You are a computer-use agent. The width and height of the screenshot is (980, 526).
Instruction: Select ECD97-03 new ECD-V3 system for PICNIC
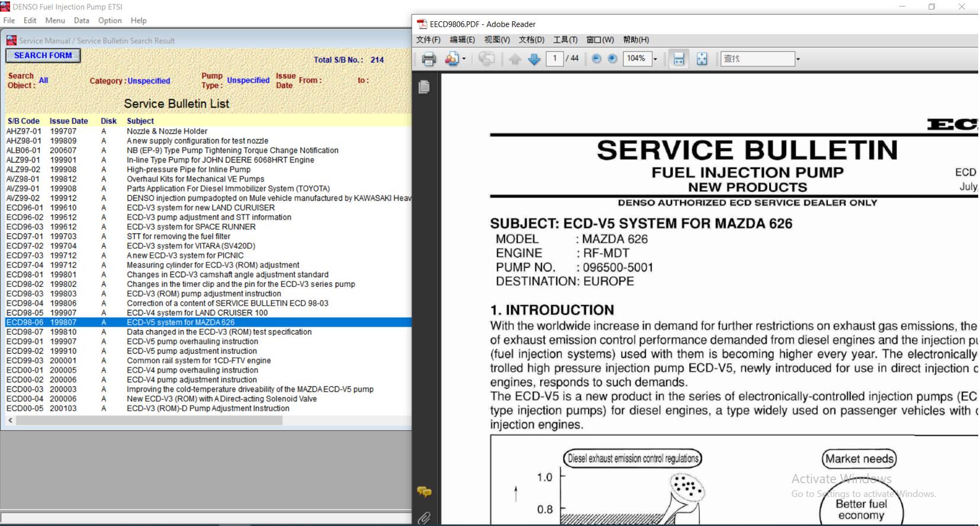[208, 256]
